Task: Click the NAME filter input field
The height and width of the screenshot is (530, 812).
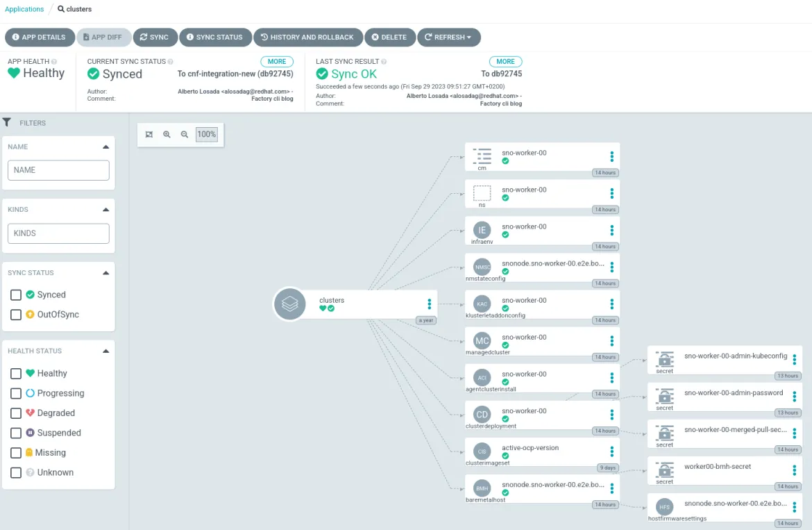Action: click(58, 170)
